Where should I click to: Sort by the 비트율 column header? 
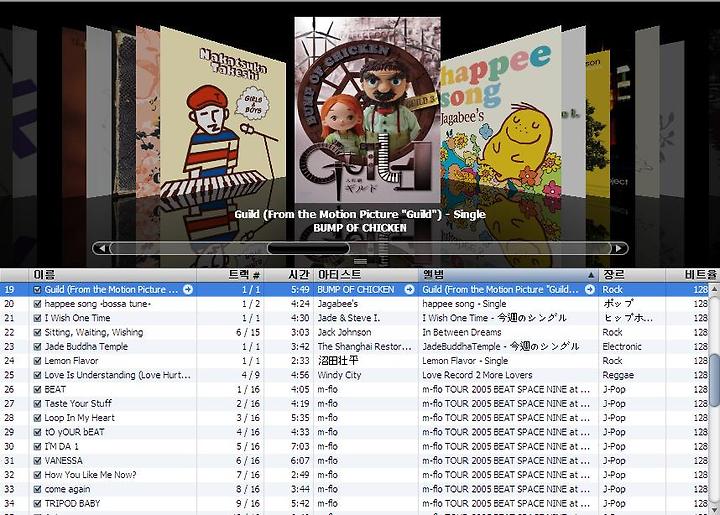692,275
